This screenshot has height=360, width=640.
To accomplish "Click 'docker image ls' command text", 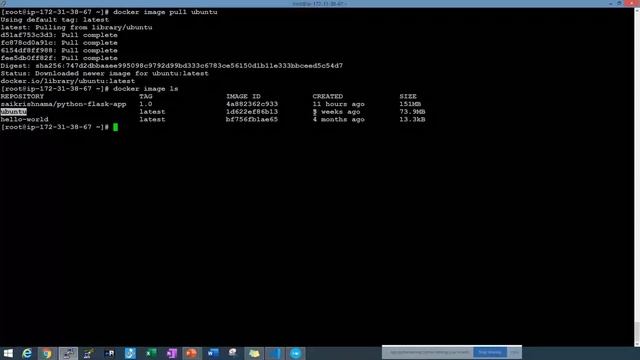I will pyautogui.click(x=146, y=89).
